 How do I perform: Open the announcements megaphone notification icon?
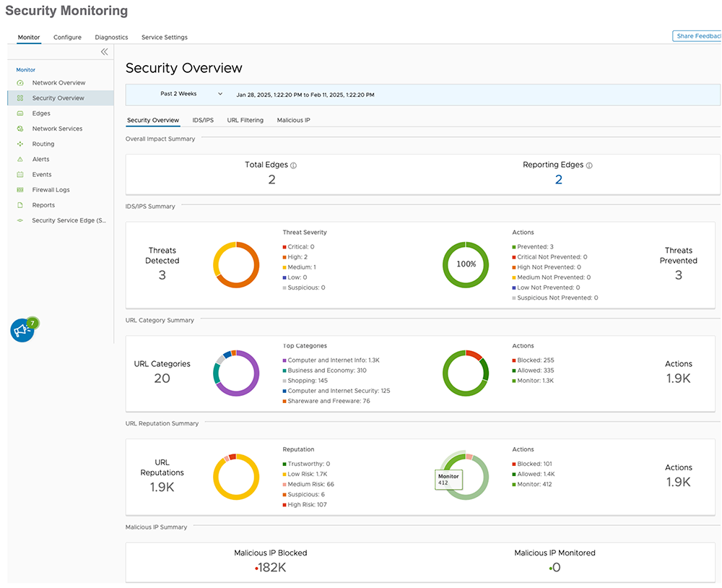(22, 329)
